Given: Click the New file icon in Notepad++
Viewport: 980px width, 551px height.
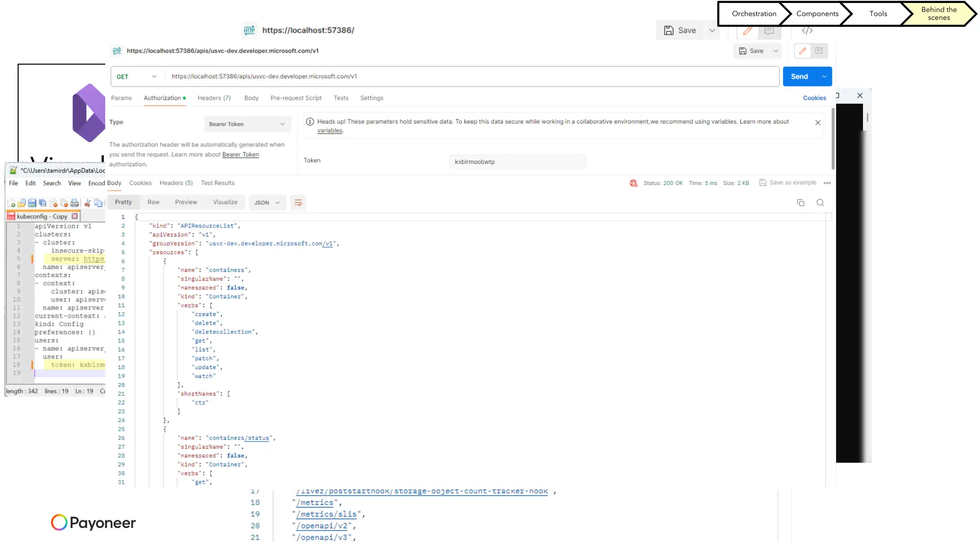Looking at the screenshot, I should click(x=11, y=203).
